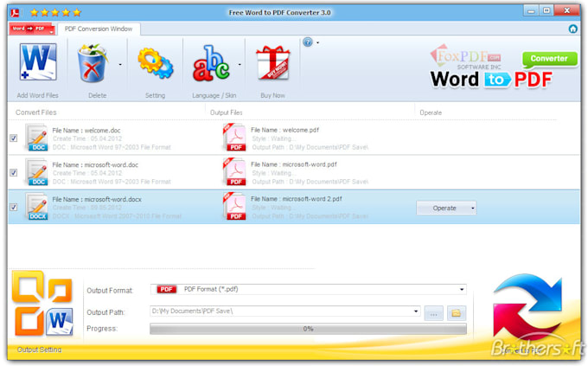Click the convert arrows icon at bottom right
Image resolution: width=588 pixels, height=366 pixels.
coord(528,308)
